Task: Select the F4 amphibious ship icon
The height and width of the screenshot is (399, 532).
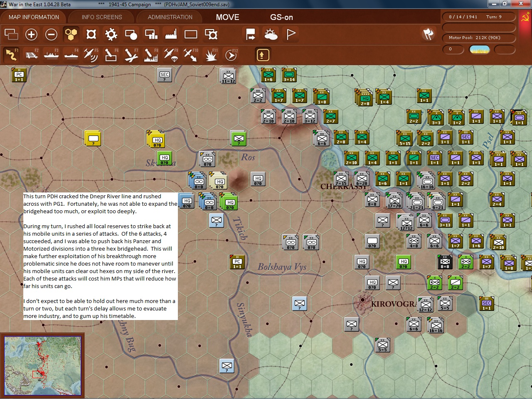Action: tap(71, 55)
